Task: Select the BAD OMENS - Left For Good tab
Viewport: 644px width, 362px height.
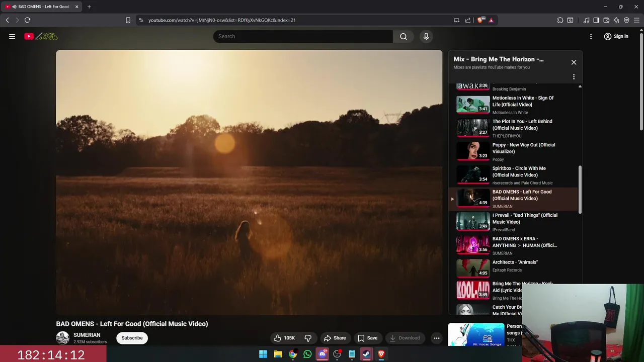Action: [x=41, y=7]
